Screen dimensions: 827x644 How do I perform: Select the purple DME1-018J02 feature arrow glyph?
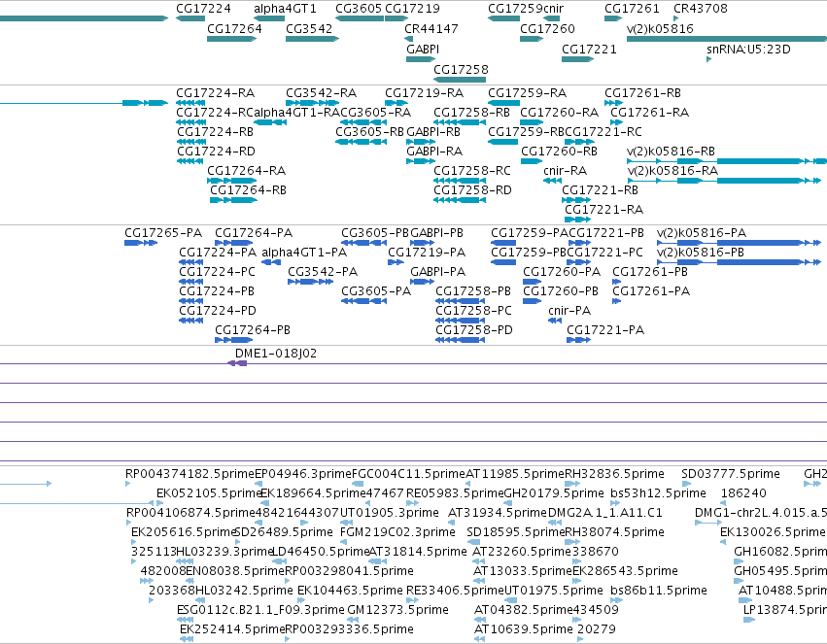point(237,363)
